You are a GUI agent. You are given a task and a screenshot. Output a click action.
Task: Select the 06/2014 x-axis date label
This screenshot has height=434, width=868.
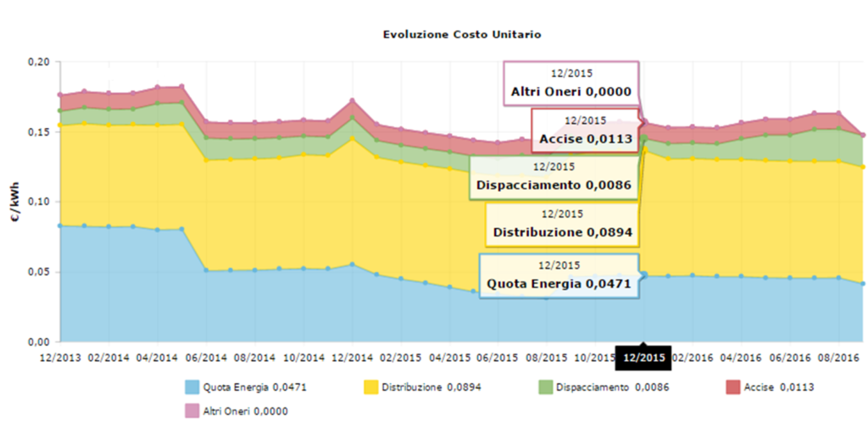205,358
